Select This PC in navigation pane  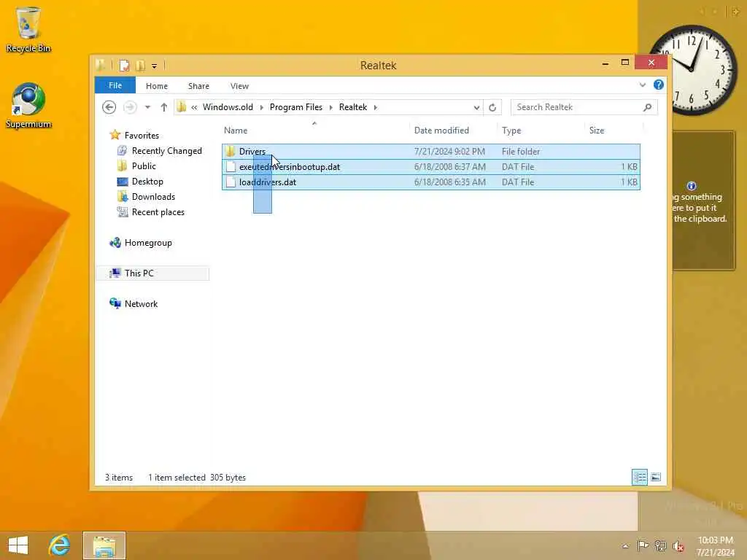(x=152, y=273)
